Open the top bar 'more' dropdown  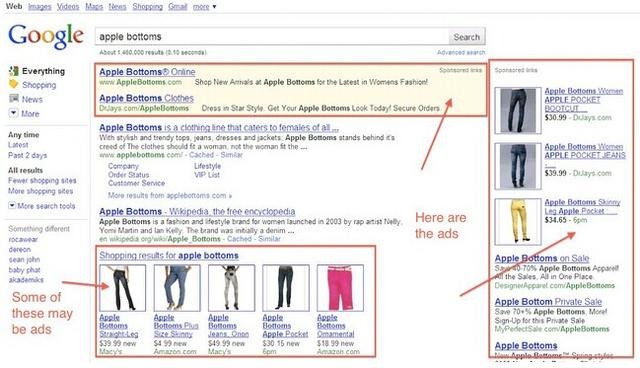pyautogui.click(x=204, y=7)
